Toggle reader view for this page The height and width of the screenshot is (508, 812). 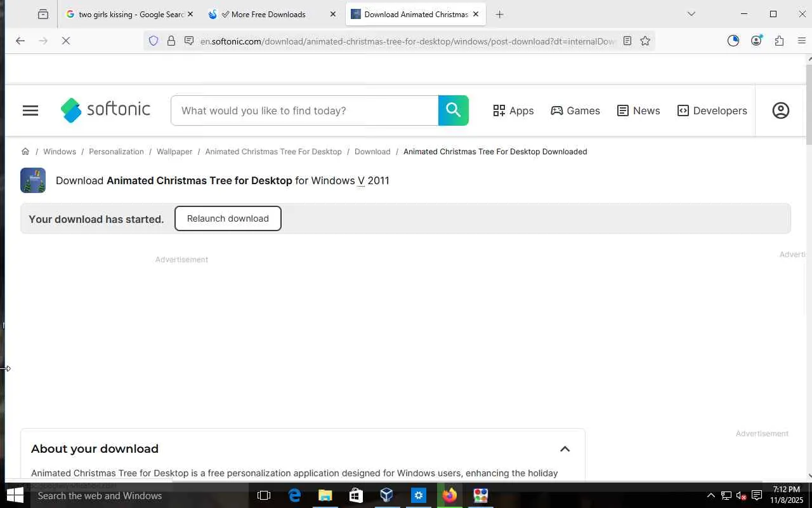(627, 41)
